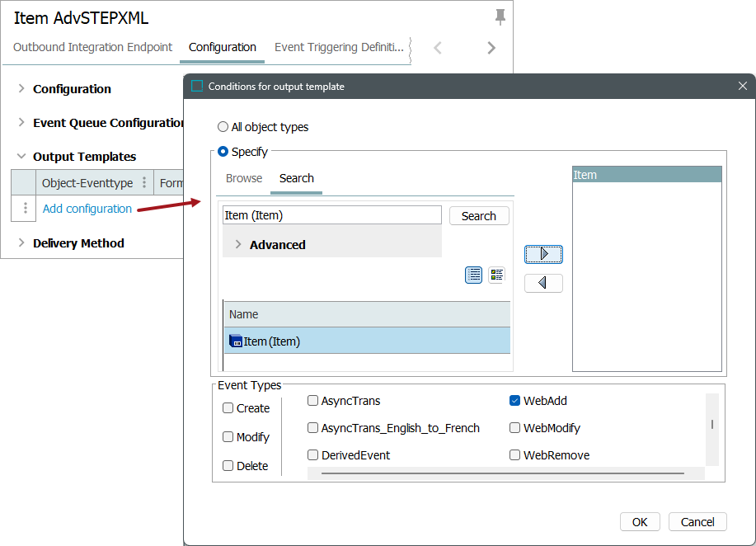Expand the Delivery Method section
The width and height of the screenshot is (756, 546).
point(21,243)
